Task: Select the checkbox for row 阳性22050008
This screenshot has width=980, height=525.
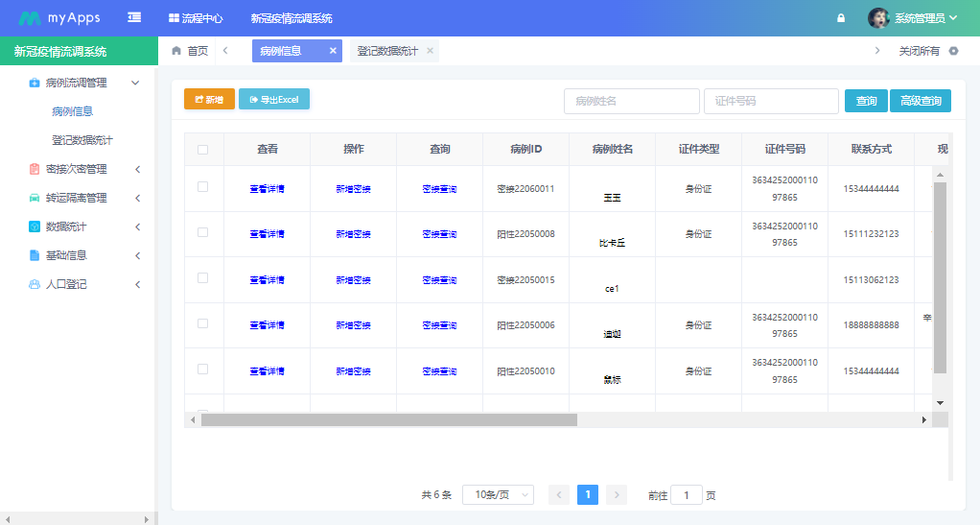Action: pos(202,232)
